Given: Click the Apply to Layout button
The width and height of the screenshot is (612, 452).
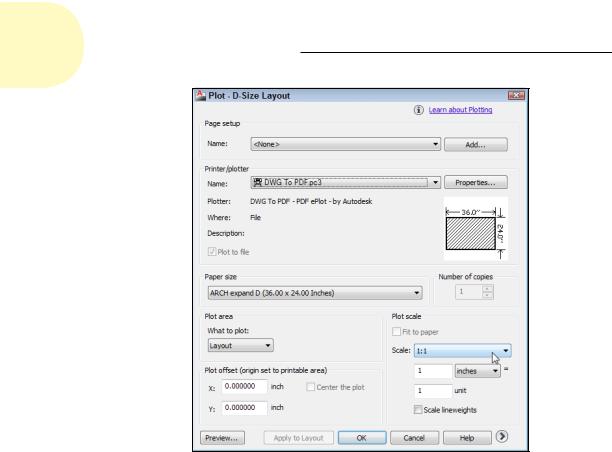Looking at the screenshot, I should point(299,438).
